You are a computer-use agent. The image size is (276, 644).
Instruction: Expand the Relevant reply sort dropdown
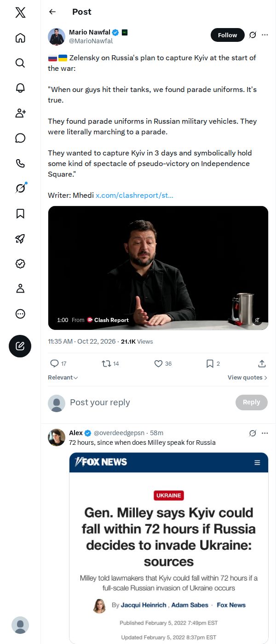point(63,378)
